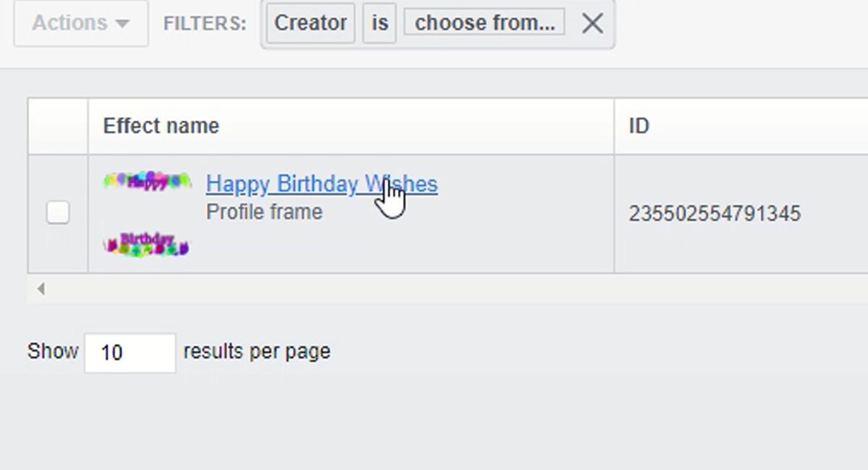Click the FILTERS label
The image size is (868, 470).
pyautogui.click(x=205, y=24)
